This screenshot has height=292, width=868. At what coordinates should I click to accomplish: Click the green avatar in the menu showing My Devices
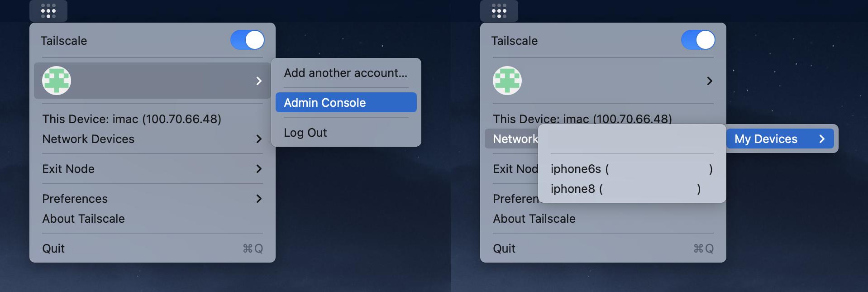[x=507, y=81]
